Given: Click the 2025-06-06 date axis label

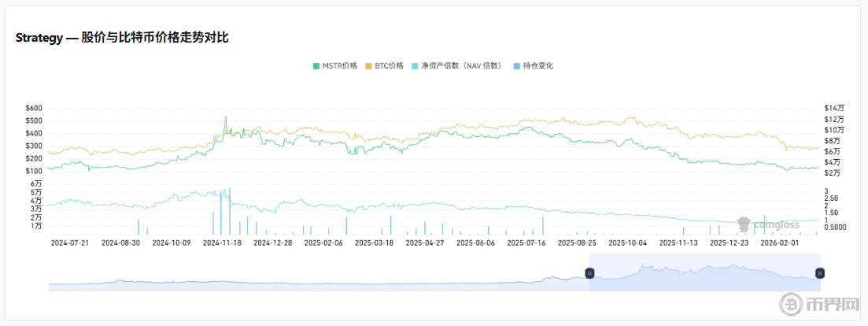Looking at the screenshot, I should 475,243.
